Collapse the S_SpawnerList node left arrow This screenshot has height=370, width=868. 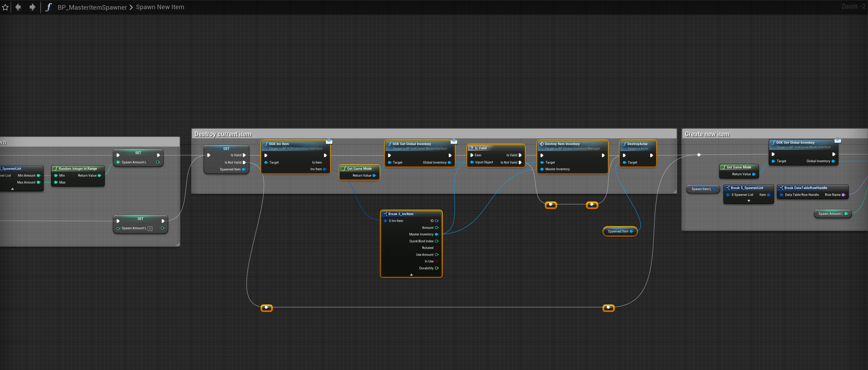(12, 189)
